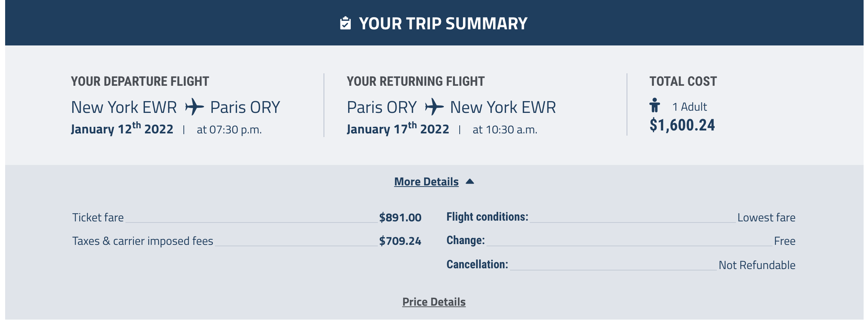Click the clipboard checkmark icon in header

(345, 23)
